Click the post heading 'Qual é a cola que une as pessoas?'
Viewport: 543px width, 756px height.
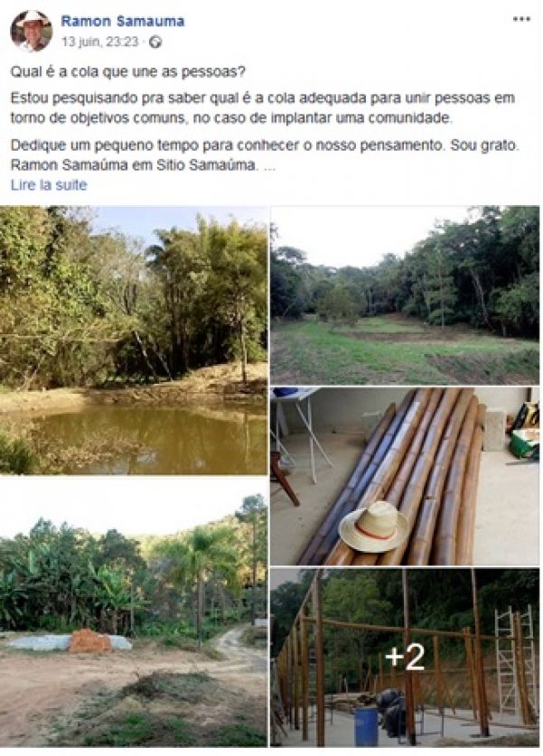coord(128,72)
